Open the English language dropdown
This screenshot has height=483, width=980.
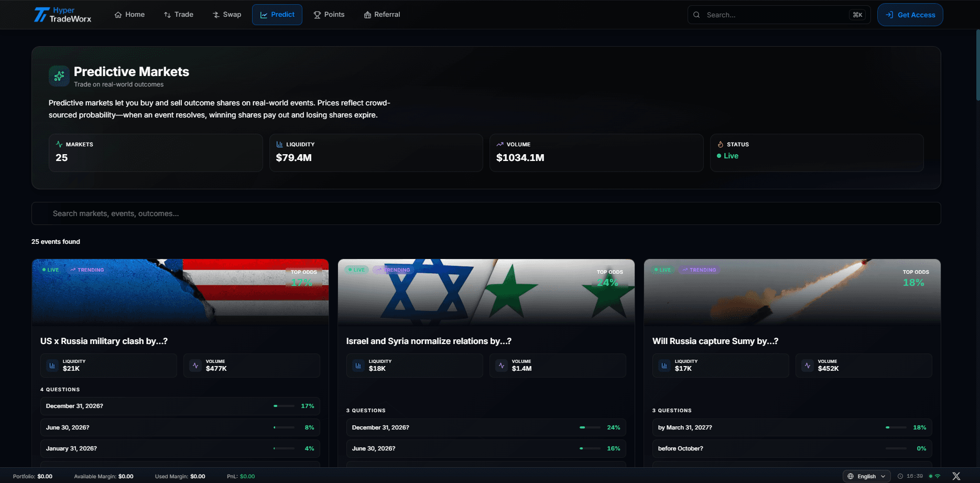(866, 476)
